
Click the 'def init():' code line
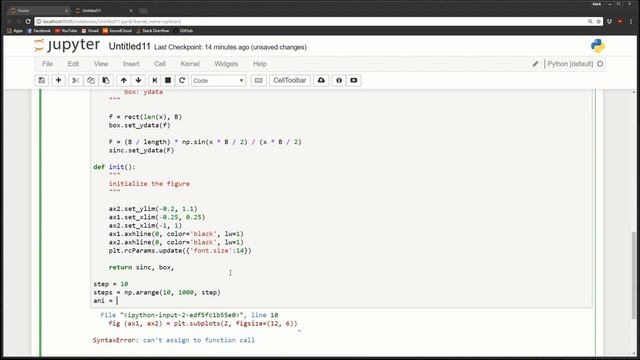pos(114,167)
